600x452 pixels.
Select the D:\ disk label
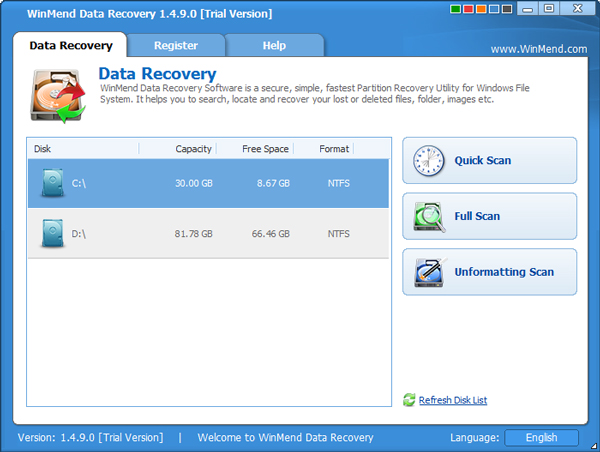pos(78,233)
